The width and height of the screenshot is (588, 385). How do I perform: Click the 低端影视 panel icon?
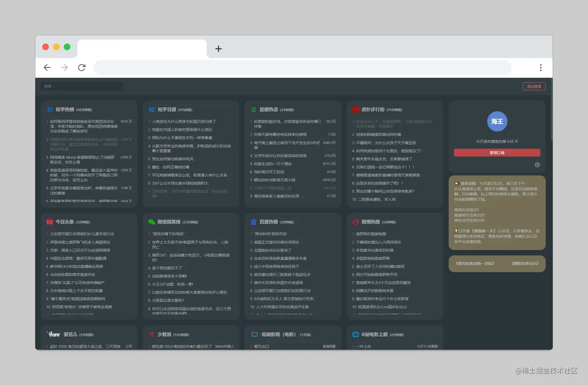[254, 334]
